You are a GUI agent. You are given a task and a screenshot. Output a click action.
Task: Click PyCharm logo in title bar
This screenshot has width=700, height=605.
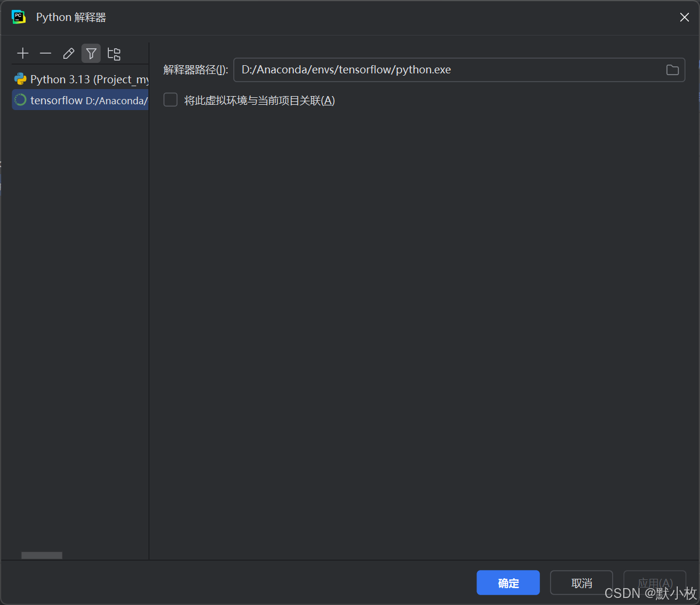pyautogui.click(x=19, y=17)
